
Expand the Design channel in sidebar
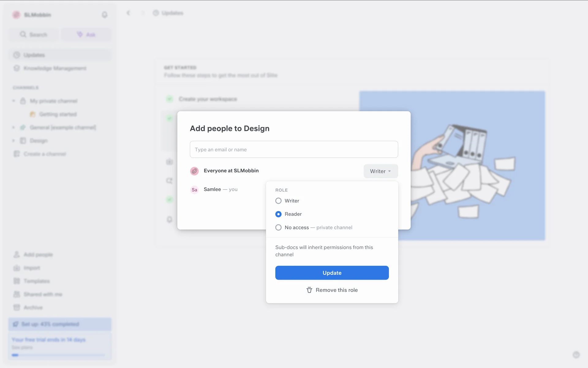(13, 141)
